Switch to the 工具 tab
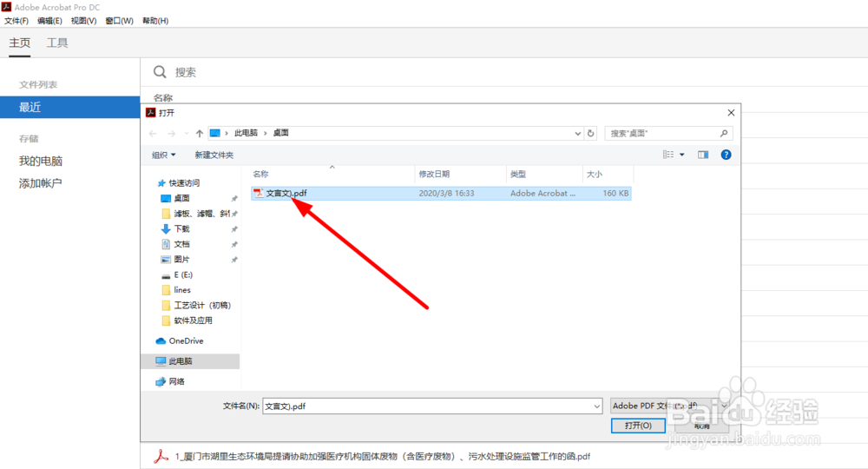868x469 pixels. click(x=57, y=43)
